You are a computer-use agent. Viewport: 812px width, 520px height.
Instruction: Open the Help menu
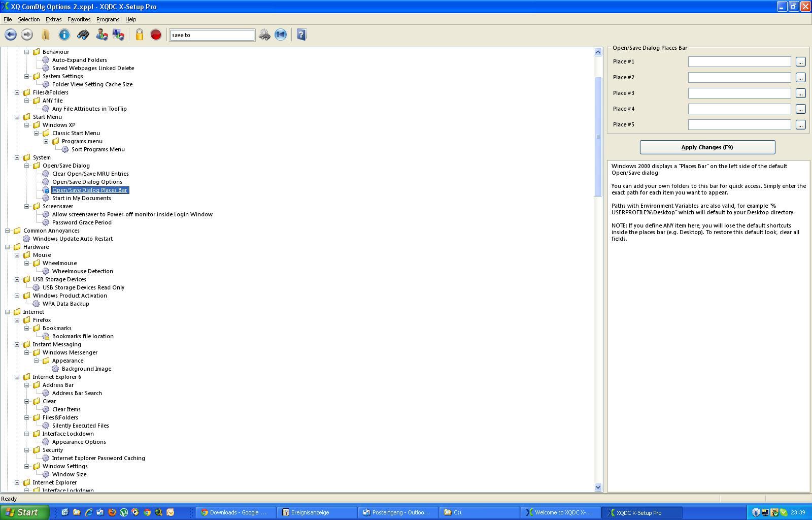pyautogui.click(x=130, y=19)
